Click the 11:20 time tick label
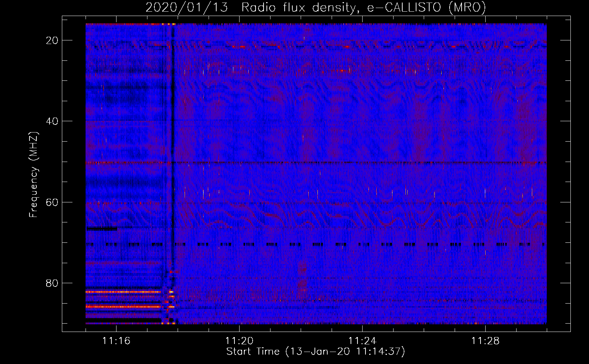The image size is (589, 364). point(239,341)
